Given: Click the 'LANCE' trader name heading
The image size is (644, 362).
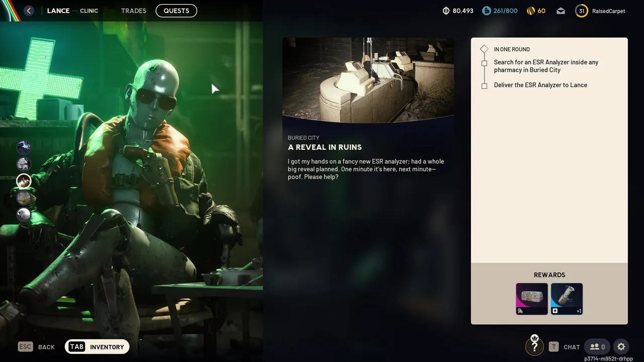Looking at the screenshot, I should [58, 11].
